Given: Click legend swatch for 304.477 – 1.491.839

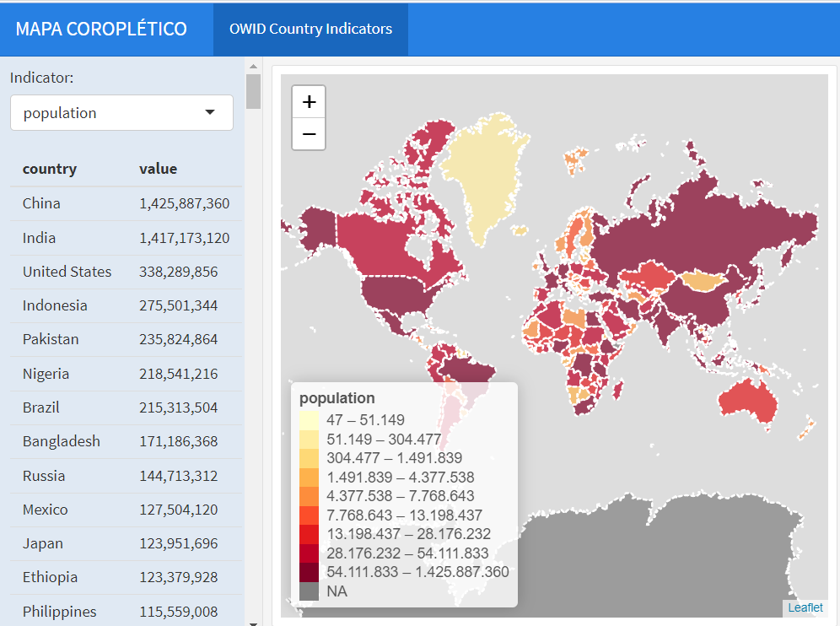Looking at the screenshot, I should [x=310, y=458].
